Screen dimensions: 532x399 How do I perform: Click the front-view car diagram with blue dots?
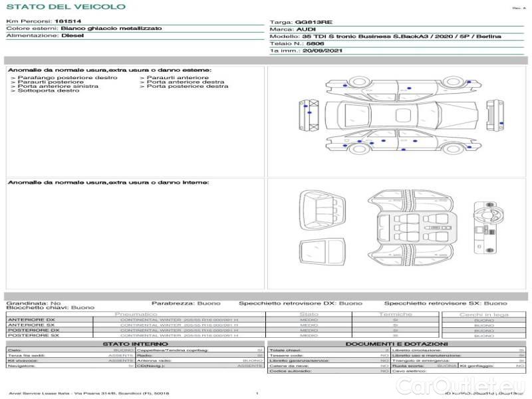[x=308, y=116]
